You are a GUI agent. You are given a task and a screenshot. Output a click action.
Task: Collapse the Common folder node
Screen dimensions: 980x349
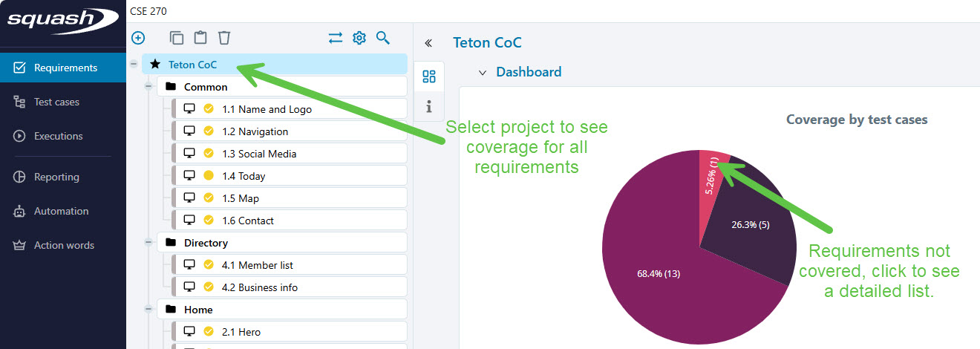pos(148,87)
